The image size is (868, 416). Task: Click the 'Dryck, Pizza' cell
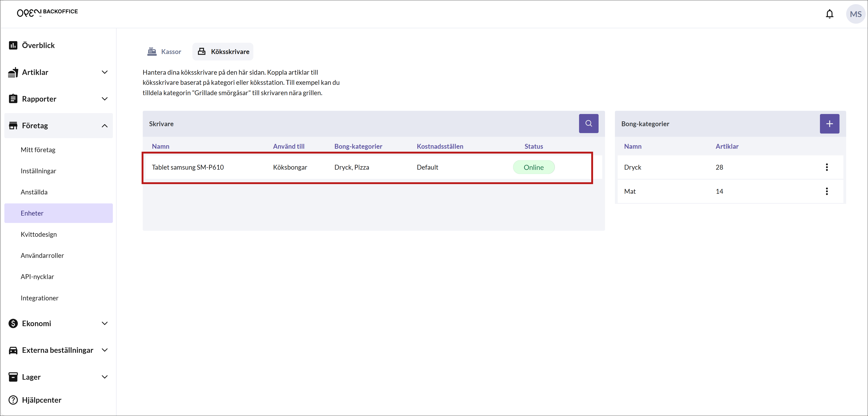351,167
